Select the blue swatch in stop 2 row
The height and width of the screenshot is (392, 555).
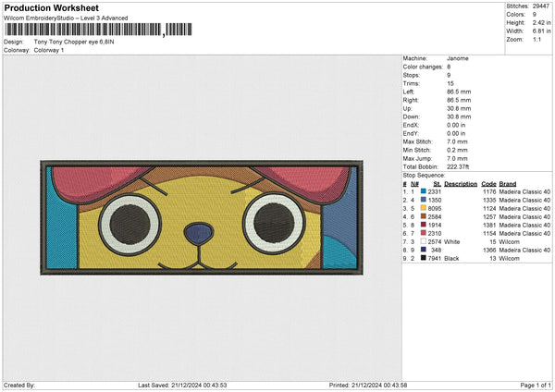click(424, 199)
